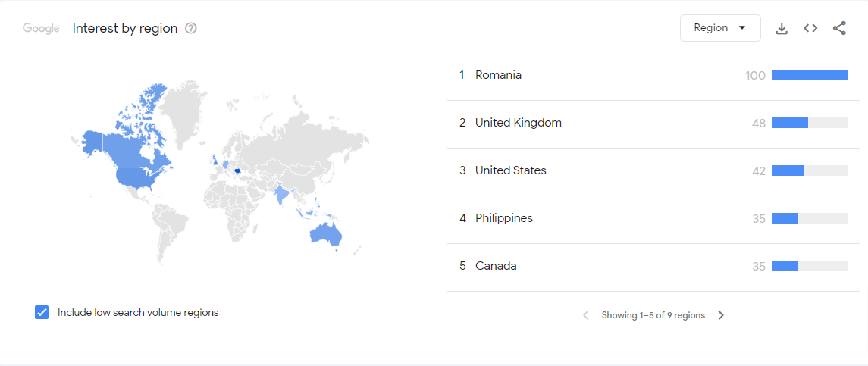Click the Google logo
The height and width of the screenshot is (366, 868).
tap(41, 28)
